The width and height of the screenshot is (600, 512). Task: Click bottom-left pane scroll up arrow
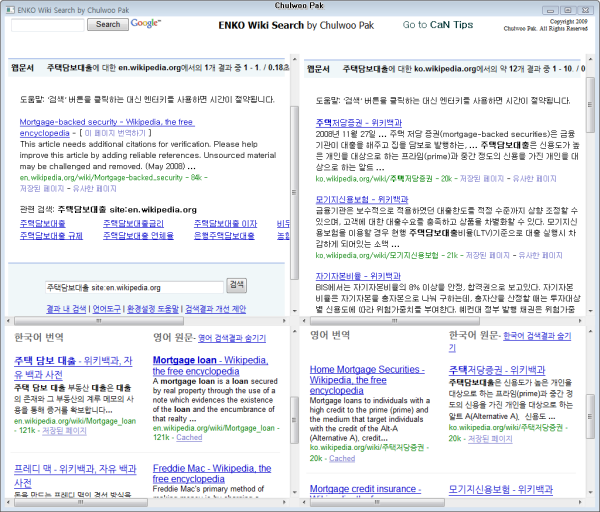coord(294,332)
